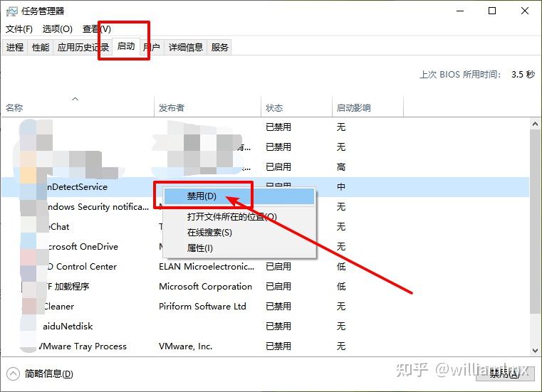Image resolution: width=542 pixels, height=392 pixels.
Task: Click the scrollbar down arrow
Action: [535, 350]
